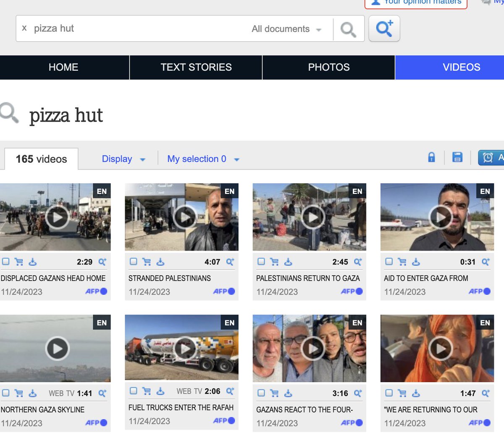The image size is (504, 444).
Task: Add 'Stranded Palestinians' video to cart
Action: click(147, 262)
